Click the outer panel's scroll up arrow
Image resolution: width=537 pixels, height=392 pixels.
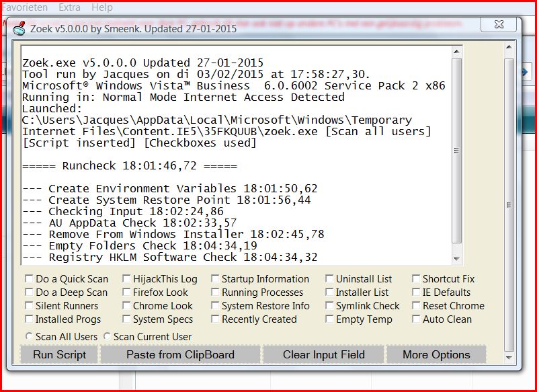tap(509, 47)
